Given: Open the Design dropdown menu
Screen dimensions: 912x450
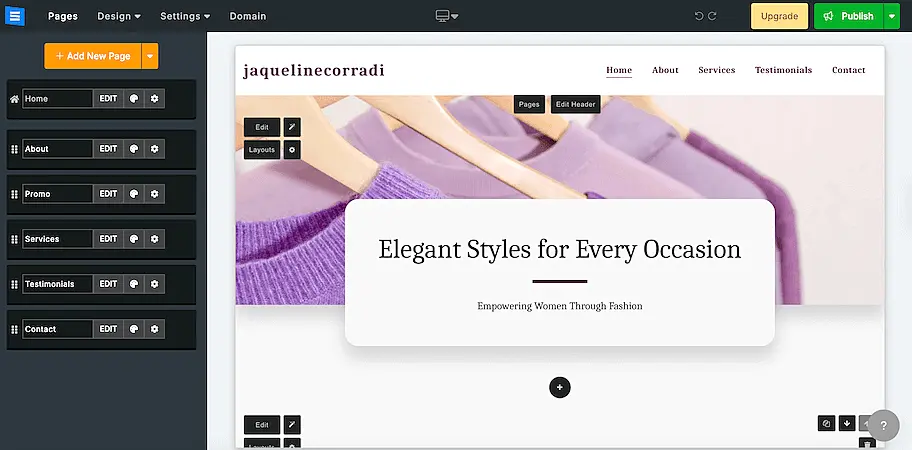Looking at the screenshot, I should tap(119, 16).
